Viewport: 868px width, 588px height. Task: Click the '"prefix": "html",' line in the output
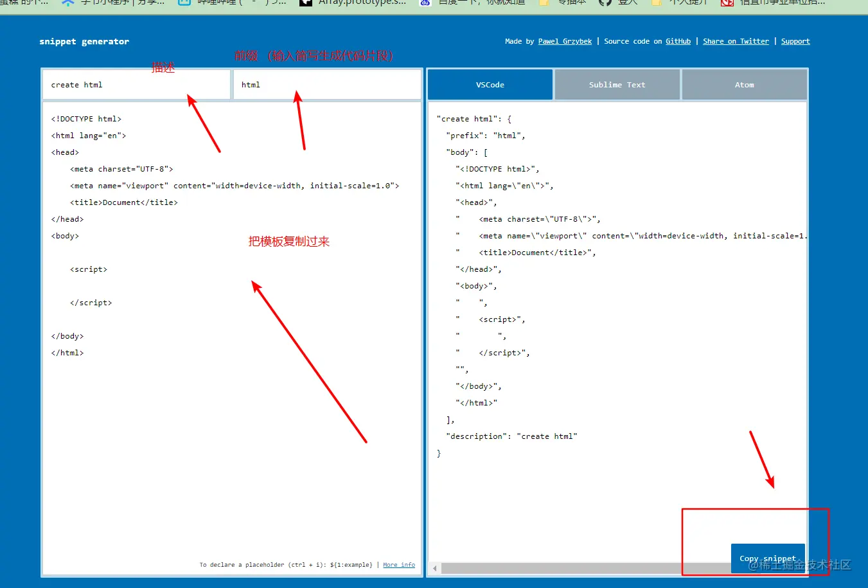(x=486, y=136)
